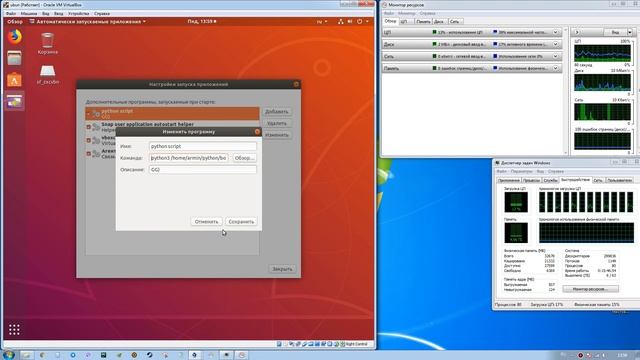Open Ubuntu Обзор activities overview
Viewport: 640px width, 360px height.
15,22
